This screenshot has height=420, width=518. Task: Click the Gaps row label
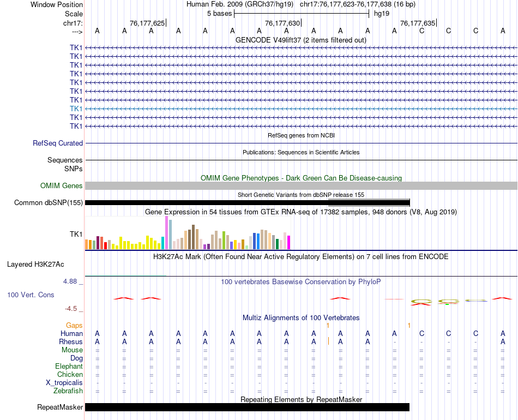pyautogui.click(x=74, y=326)
